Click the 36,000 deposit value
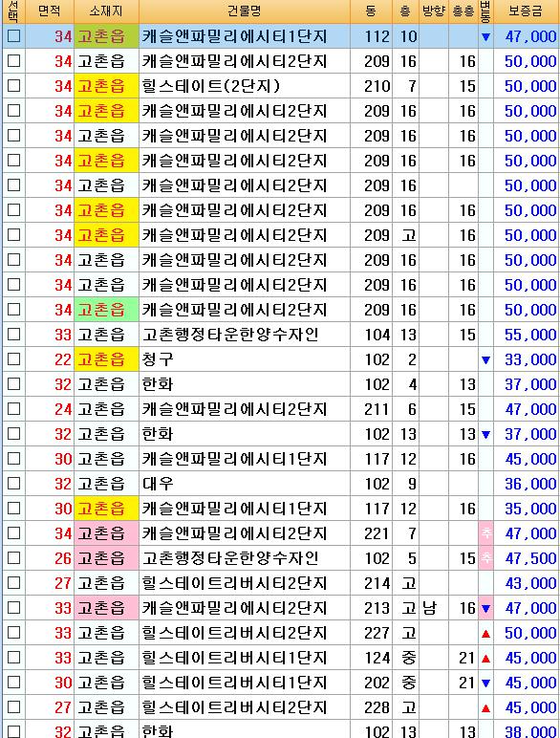Image resolution: width=560 pixels, height=738 pixels. (530, 485)
